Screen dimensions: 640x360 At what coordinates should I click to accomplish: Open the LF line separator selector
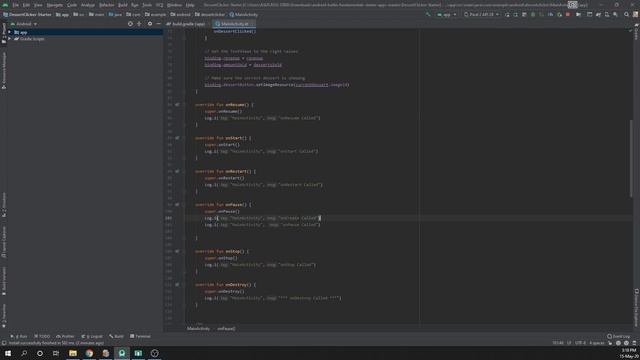pos(569,343)
